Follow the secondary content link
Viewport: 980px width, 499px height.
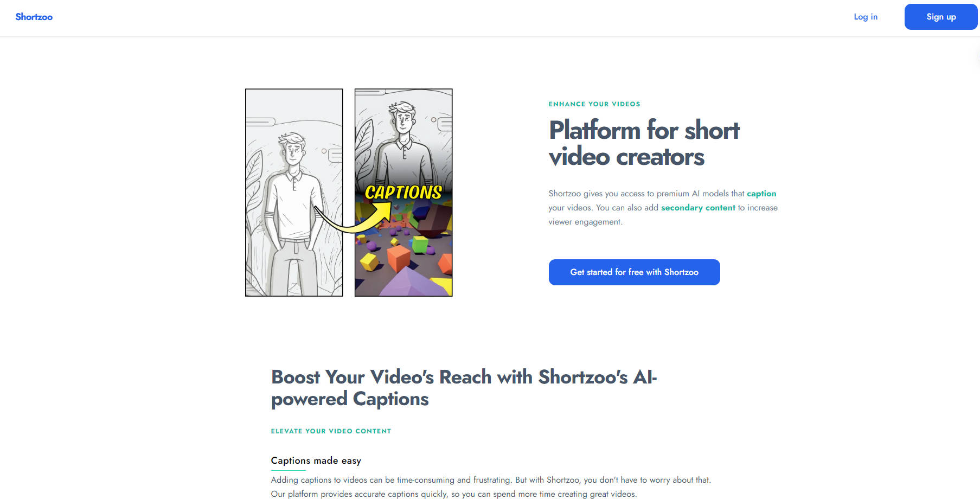click(x=697, y=207)
